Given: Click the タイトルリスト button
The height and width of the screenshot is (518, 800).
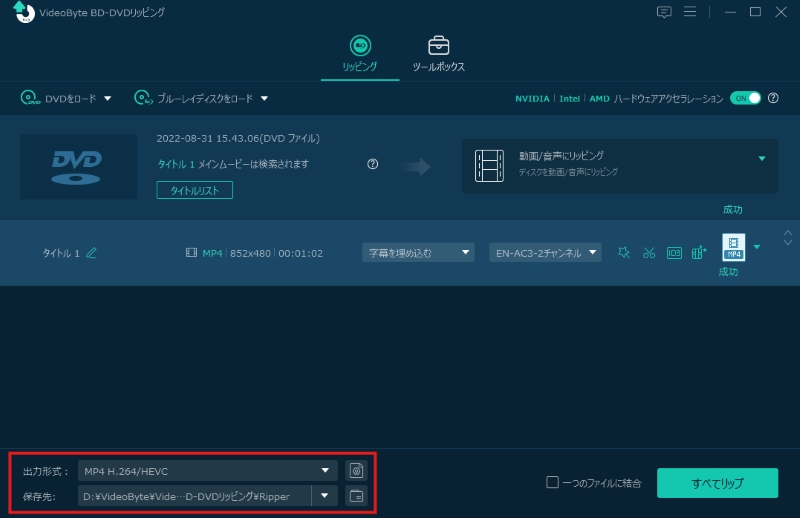Looking at the screenshot, I should point(194,190).
